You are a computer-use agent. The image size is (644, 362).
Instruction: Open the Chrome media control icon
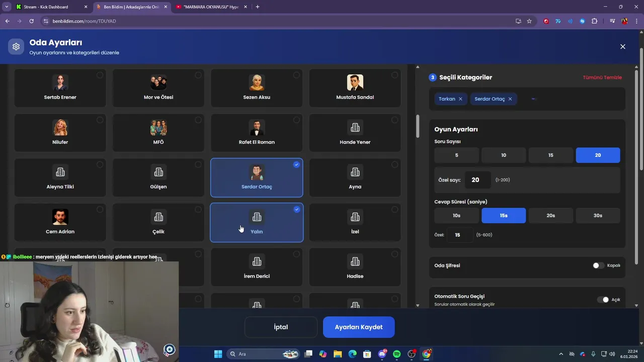[x=612, y=21]
